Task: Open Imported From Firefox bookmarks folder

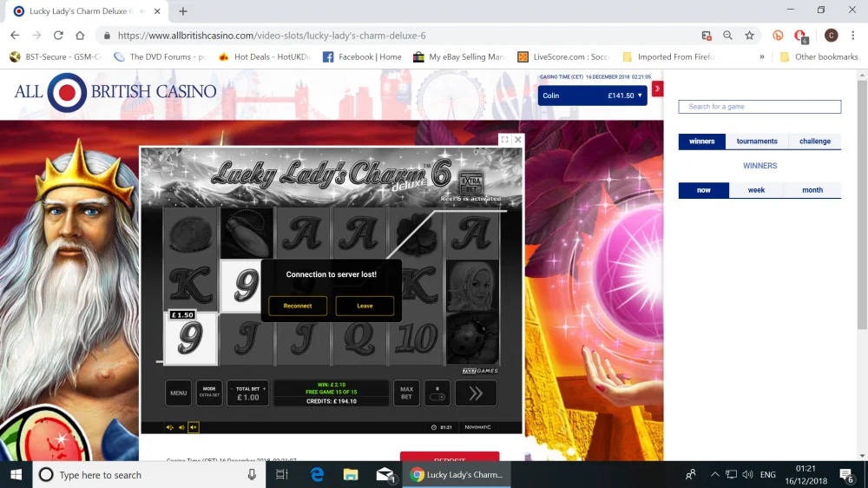Action: click(668, 56)
